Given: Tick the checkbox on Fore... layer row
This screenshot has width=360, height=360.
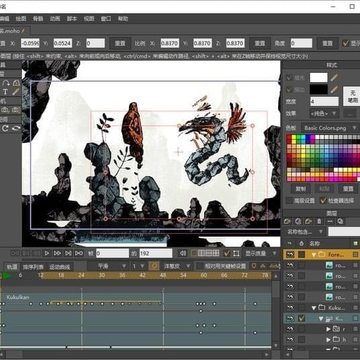Looking at the screenshot, I should (x=302, y=255).
